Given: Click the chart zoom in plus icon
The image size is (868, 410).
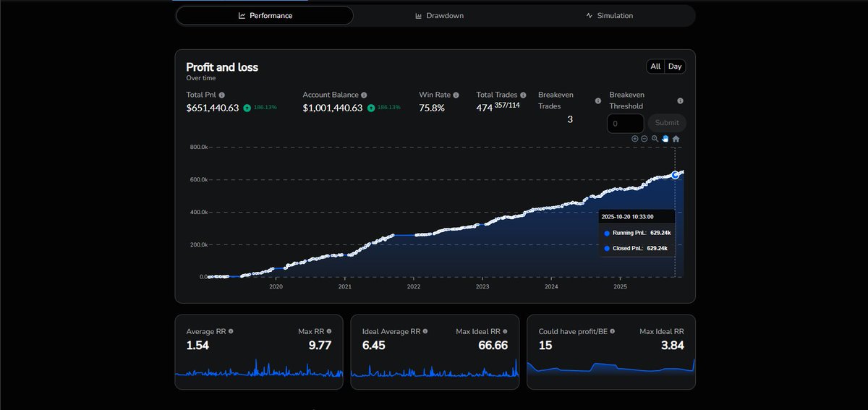Looking at the screenshot, I should pyautogui.click(x=635, y=139).
